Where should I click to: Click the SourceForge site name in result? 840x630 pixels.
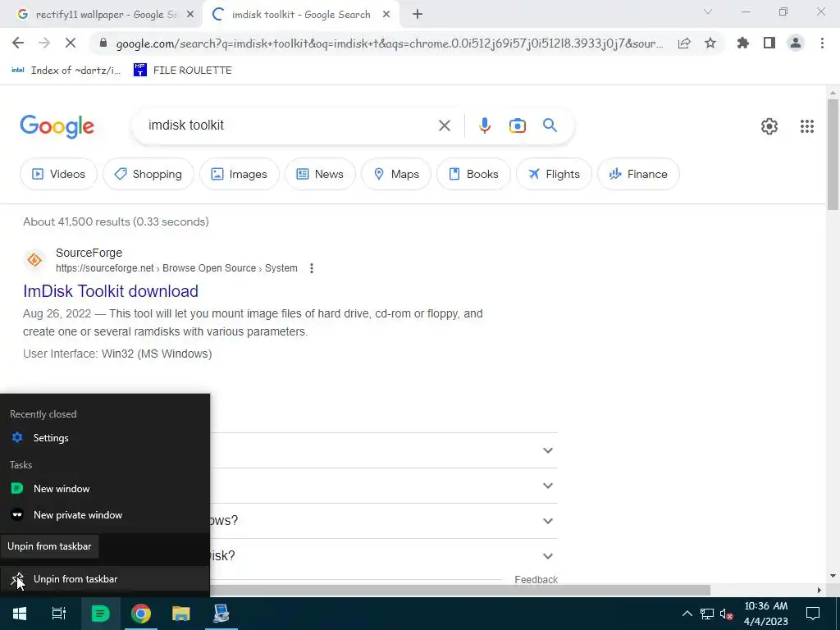click(x=89, y=253)
